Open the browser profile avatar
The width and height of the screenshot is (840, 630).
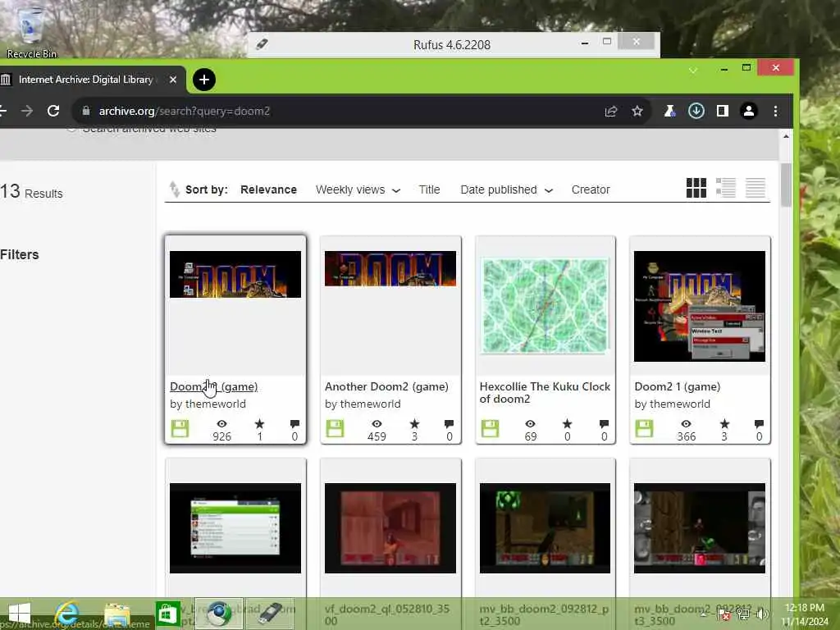748,111
